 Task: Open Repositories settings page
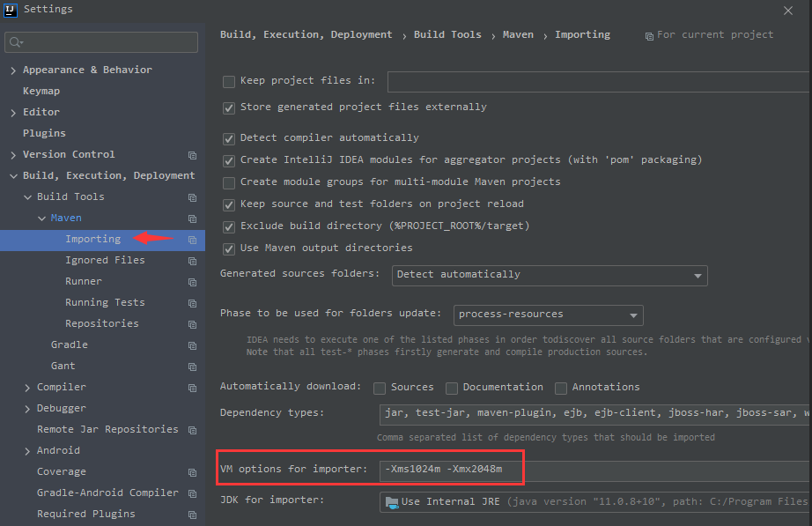click(x=102, y=323)
